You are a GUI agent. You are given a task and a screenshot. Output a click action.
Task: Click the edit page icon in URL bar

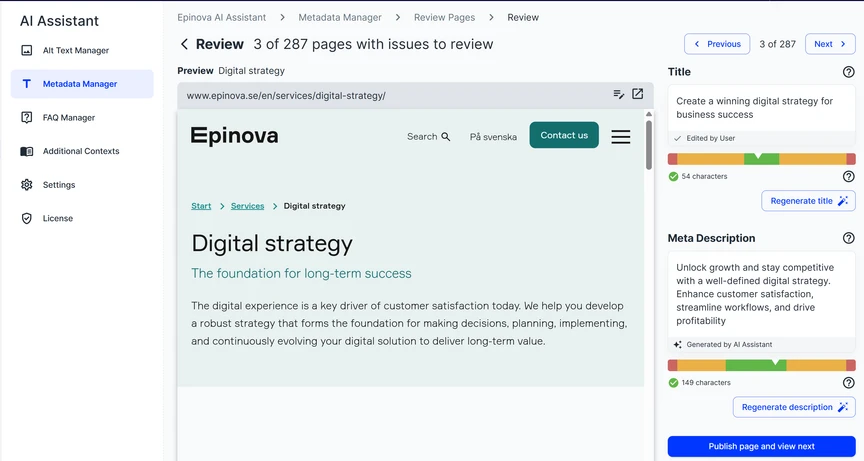[x=619, y=94]
